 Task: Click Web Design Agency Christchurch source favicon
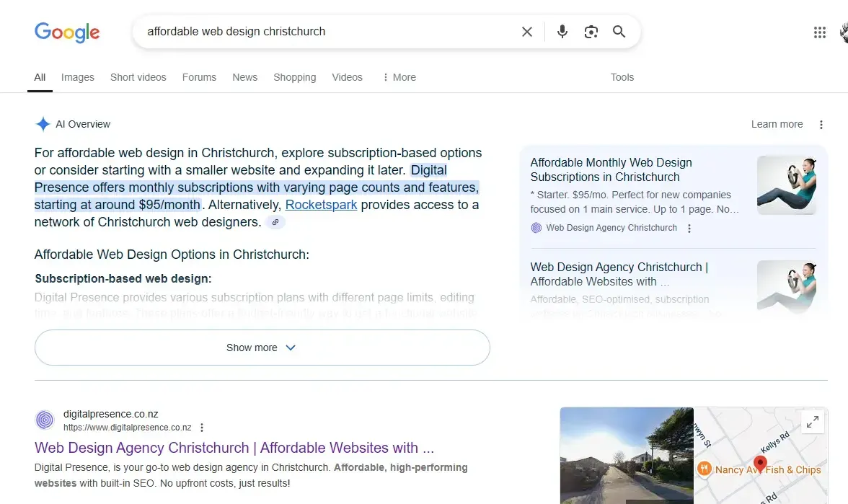pos(536,228)
